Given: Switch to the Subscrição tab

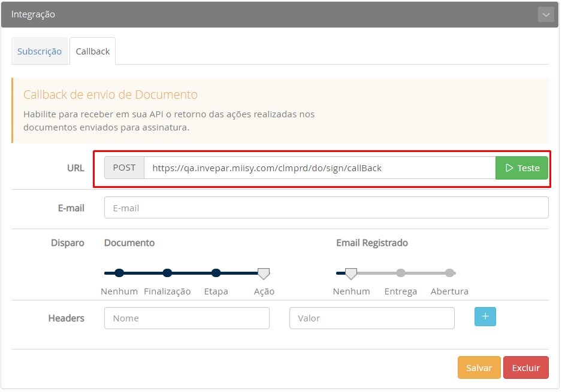Looking at the screenshot, I should point(40,51).
